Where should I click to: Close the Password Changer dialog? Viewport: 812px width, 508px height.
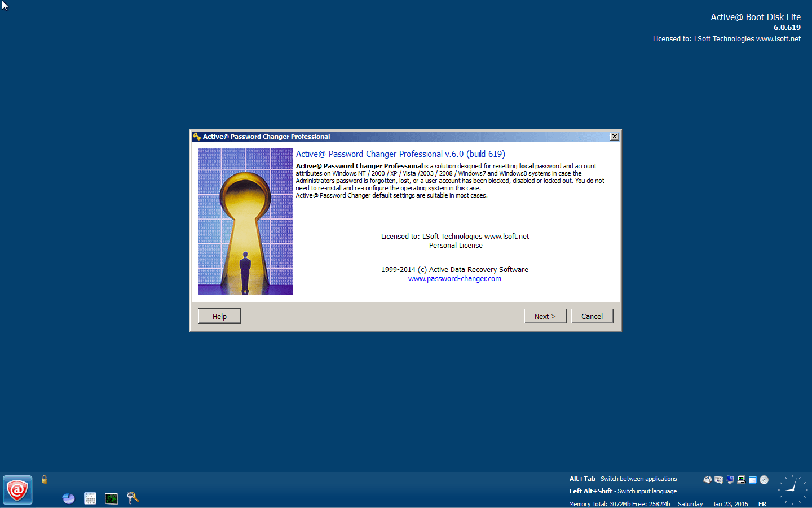pyautogui.click(x=615, y=137)
